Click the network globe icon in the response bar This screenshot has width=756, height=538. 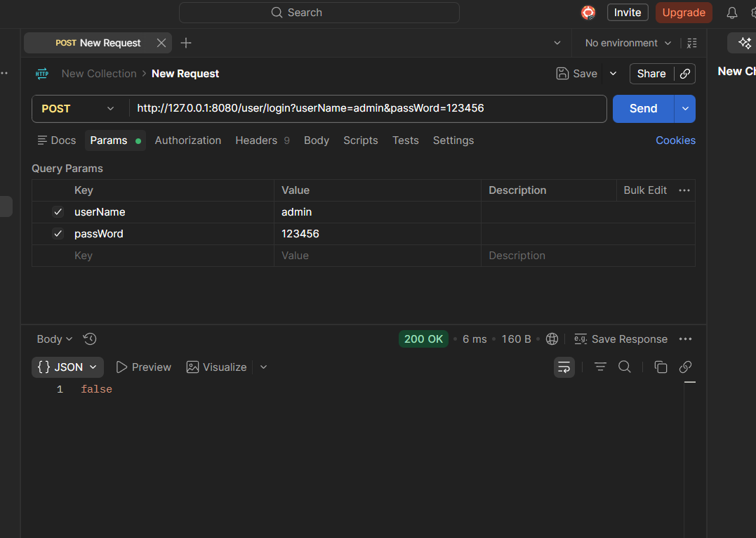(x=552, y=339)
